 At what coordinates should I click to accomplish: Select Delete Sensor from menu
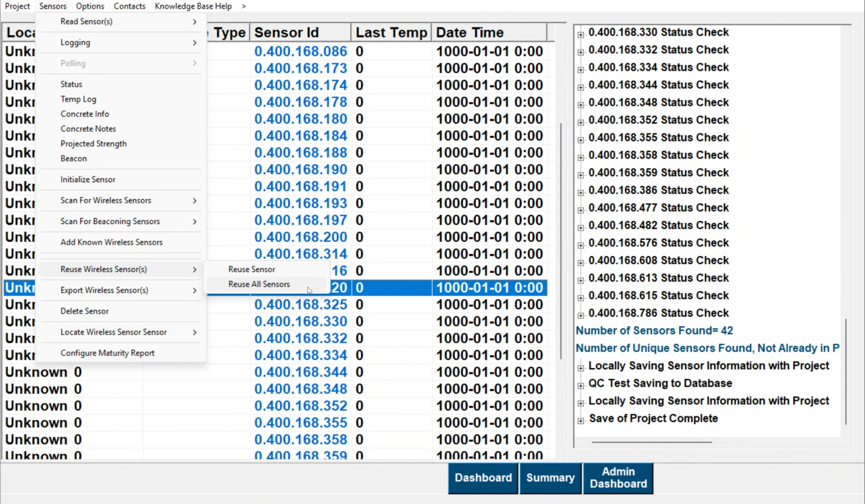(84, 311)
